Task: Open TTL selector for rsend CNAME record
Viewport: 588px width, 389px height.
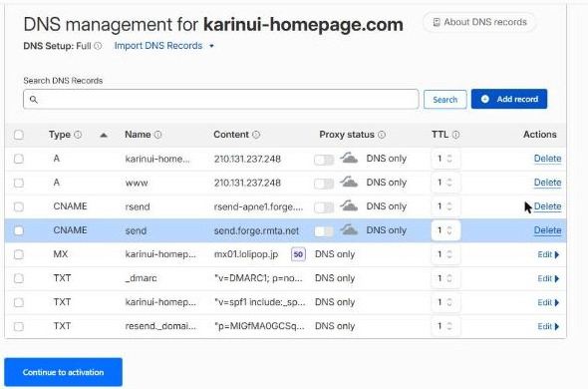Action: point(445,206)
